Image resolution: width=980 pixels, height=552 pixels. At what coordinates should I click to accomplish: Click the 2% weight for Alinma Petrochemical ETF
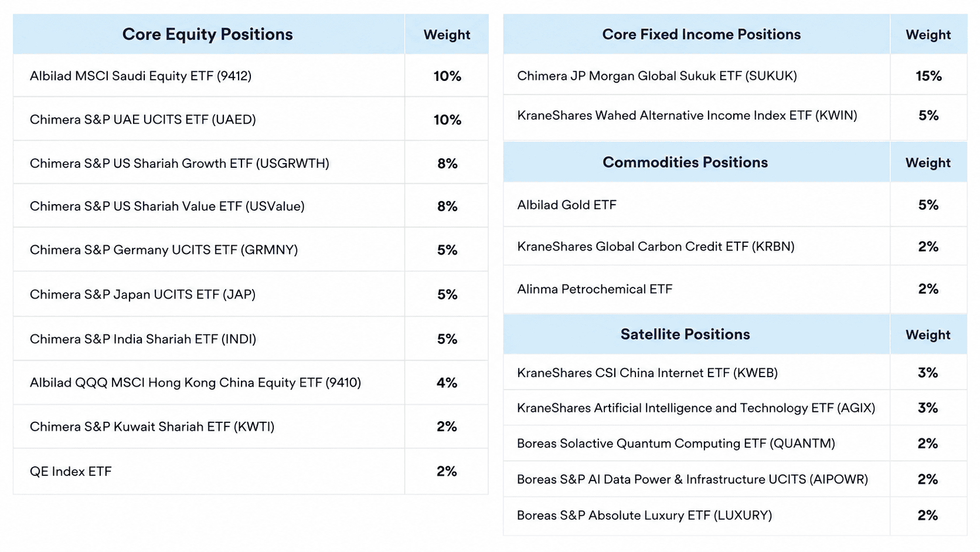[928, 289]
